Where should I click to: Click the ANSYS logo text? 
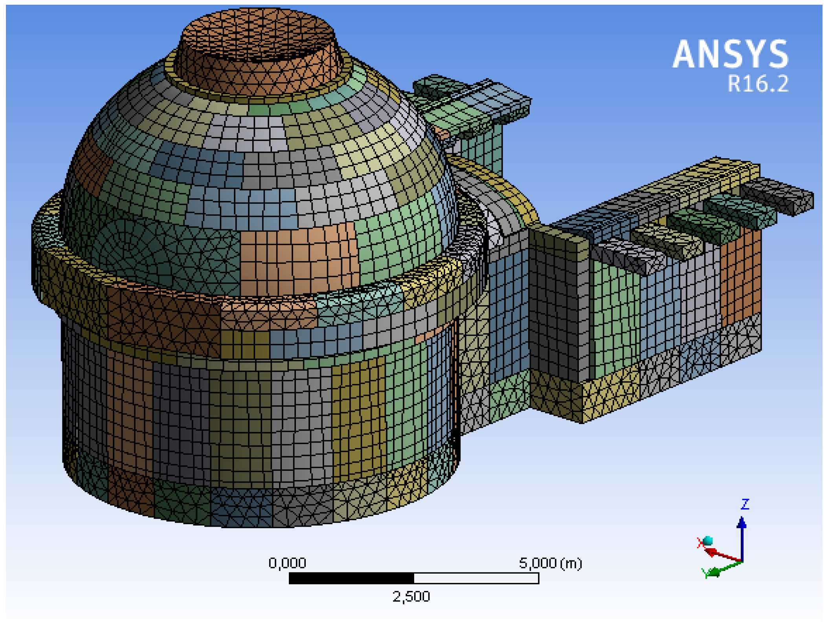click(730, 54)
